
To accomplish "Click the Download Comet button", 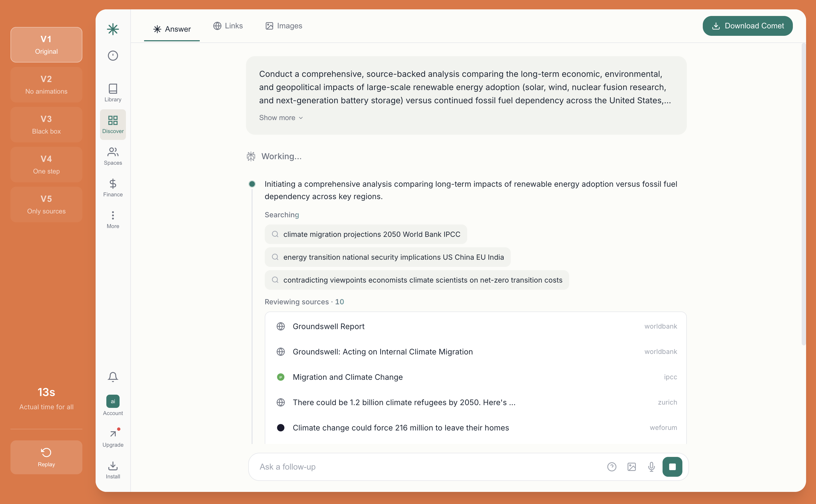I will pyautogui.click(x=747, y=26).
